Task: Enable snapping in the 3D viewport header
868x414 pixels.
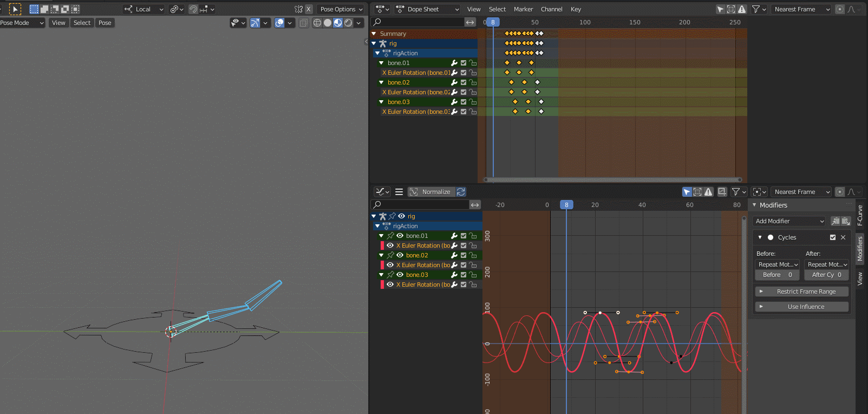Action: click(x=193, y=9)
